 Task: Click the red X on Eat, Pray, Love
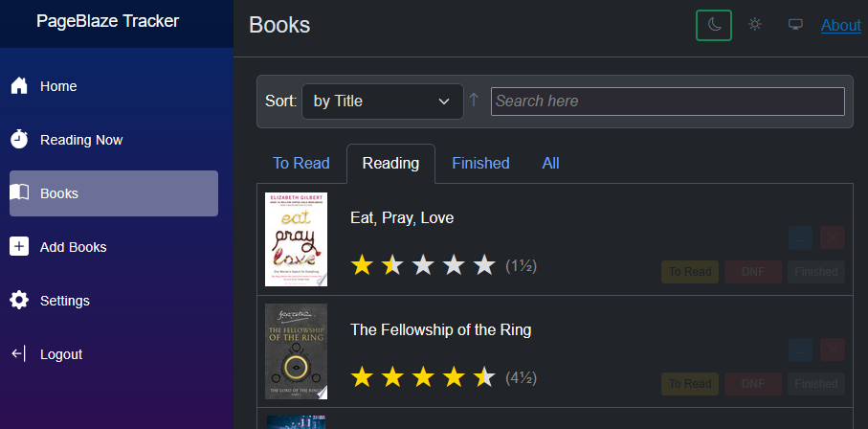click(x=833, y=238)
